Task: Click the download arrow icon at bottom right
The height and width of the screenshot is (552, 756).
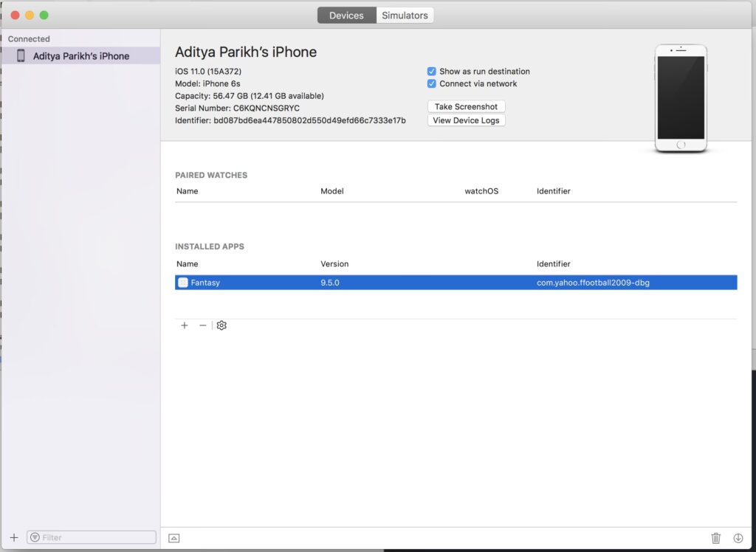Action: click(x=738, y=538)
